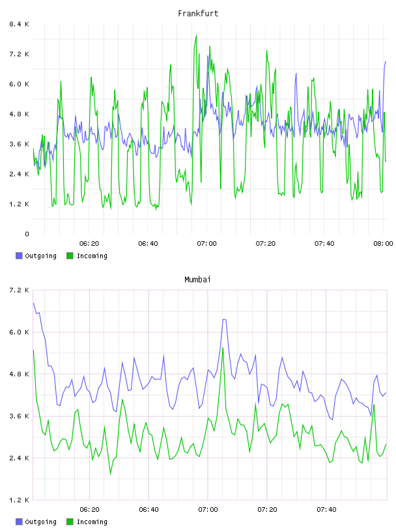Click 7.2 K label on Frankfurt axis
Viewport: 396px width, 532px height.
[x=20, y=54]
